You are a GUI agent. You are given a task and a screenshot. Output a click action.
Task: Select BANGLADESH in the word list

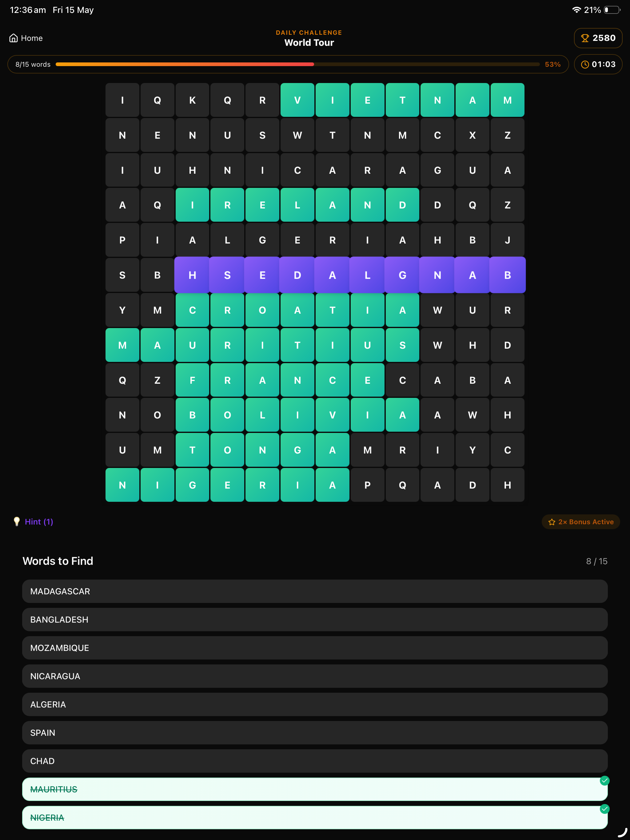(315, 619)
